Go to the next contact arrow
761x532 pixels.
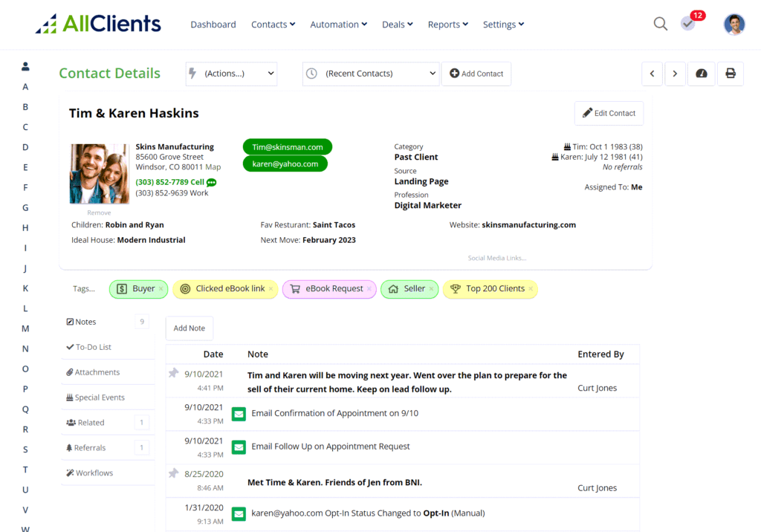[675, 74]
